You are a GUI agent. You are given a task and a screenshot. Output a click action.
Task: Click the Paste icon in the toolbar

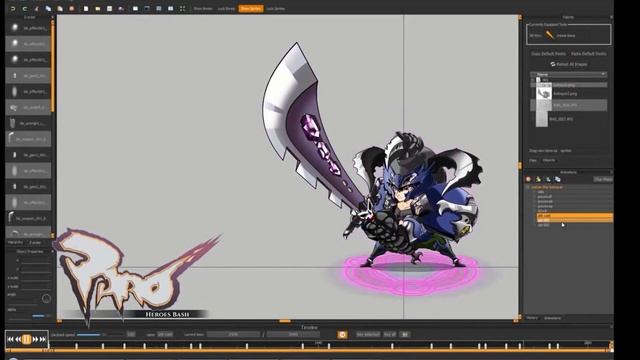(x=60, y=9)
